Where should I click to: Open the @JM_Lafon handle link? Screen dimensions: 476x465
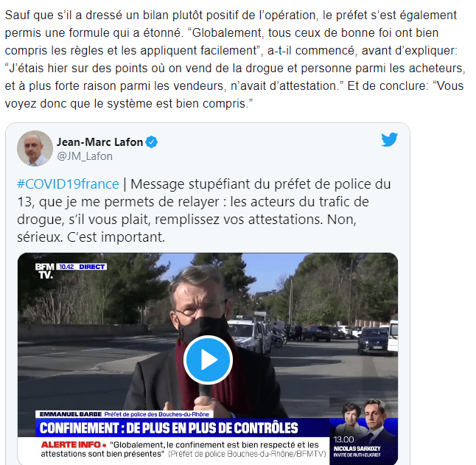(x=85, y=156)
